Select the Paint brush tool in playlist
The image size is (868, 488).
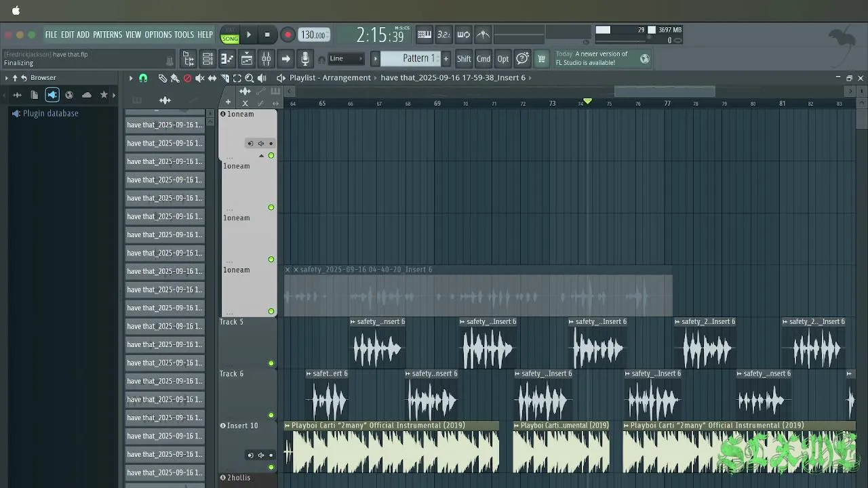click(175, 78)
